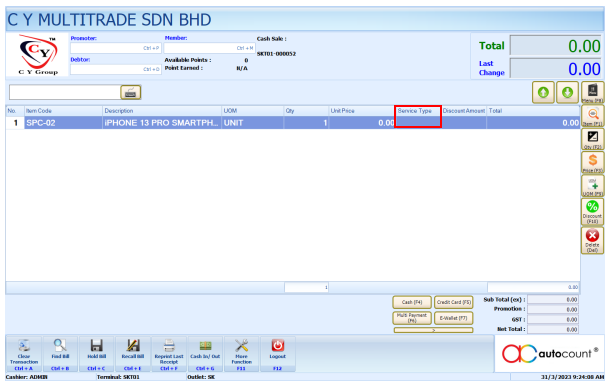This screenshot has height=387, width=612.
Task: Open the Menu (F8) button
Action: [x=592, y=93]
